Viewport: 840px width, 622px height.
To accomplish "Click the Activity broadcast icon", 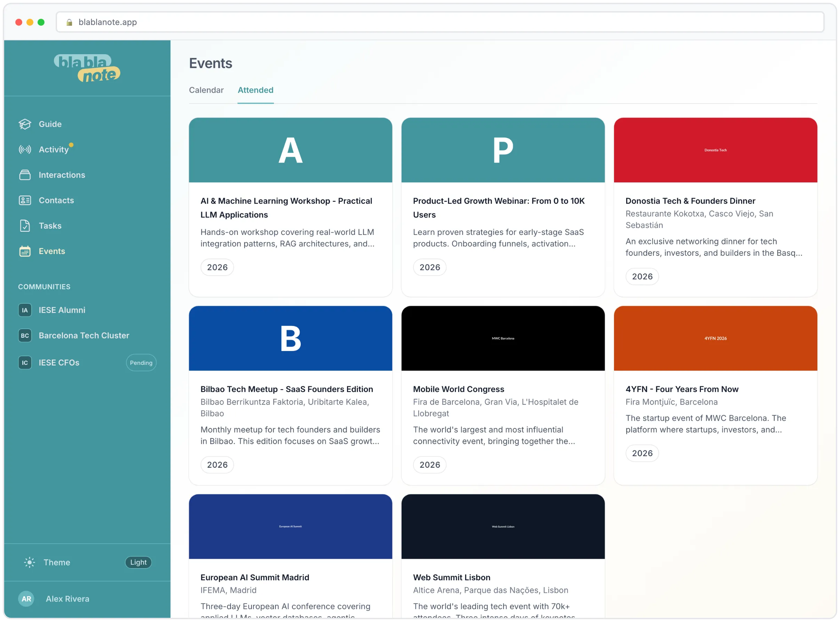I will click(25, 150).
